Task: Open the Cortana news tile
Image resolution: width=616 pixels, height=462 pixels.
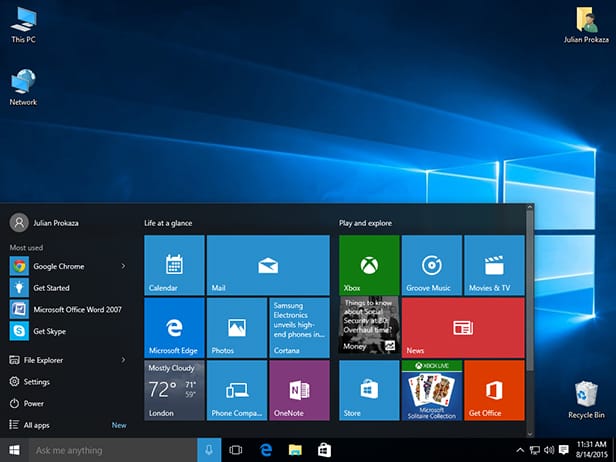Action: 299,328
